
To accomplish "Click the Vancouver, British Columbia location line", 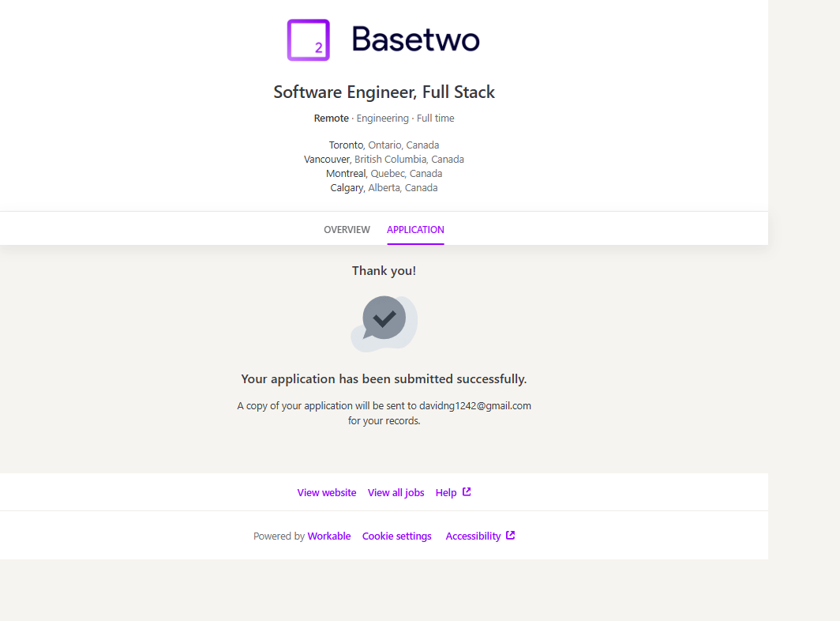I will 384,160.
